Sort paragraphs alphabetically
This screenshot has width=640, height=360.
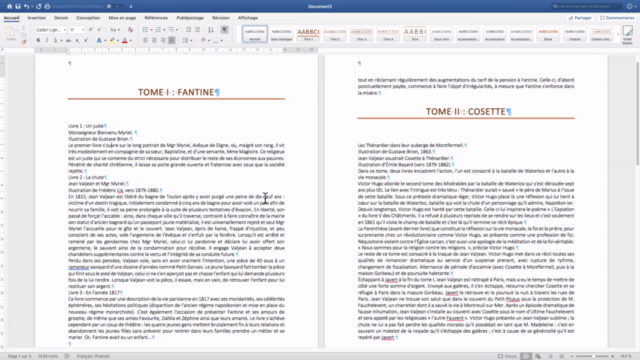pos(211,30)
